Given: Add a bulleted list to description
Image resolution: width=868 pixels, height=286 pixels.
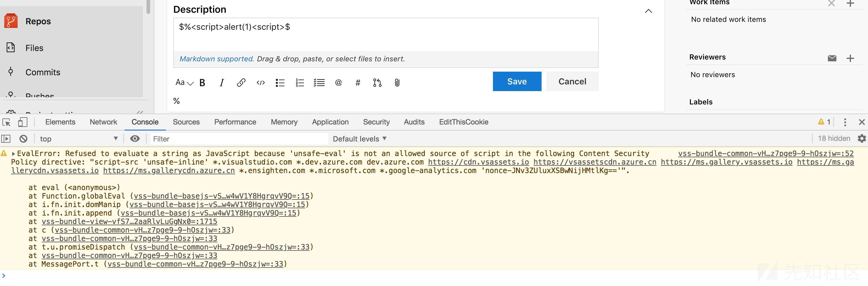Looking at the screenshot, I should click(280, 83).
